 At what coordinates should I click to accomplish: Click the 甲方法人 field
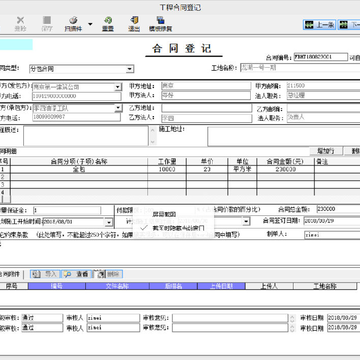click(x=206, y=96)
